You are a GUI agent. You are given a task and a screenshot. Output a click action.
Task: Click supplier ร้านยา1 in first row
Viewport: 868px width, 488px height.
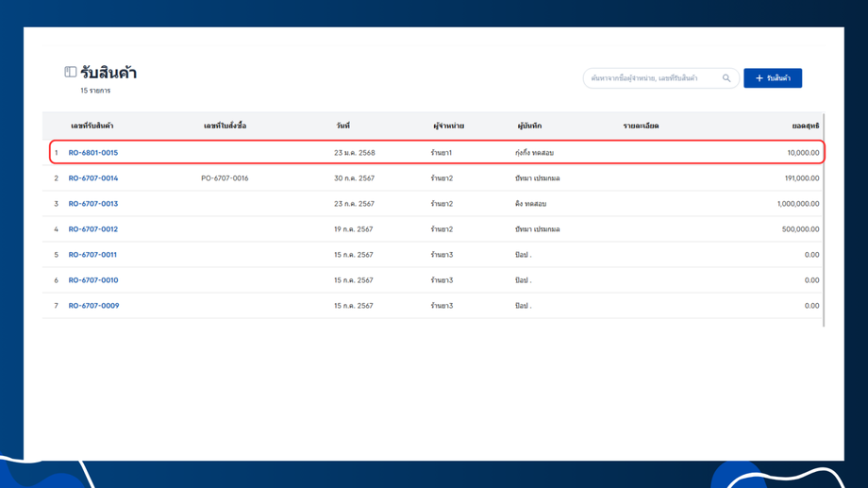442,153
